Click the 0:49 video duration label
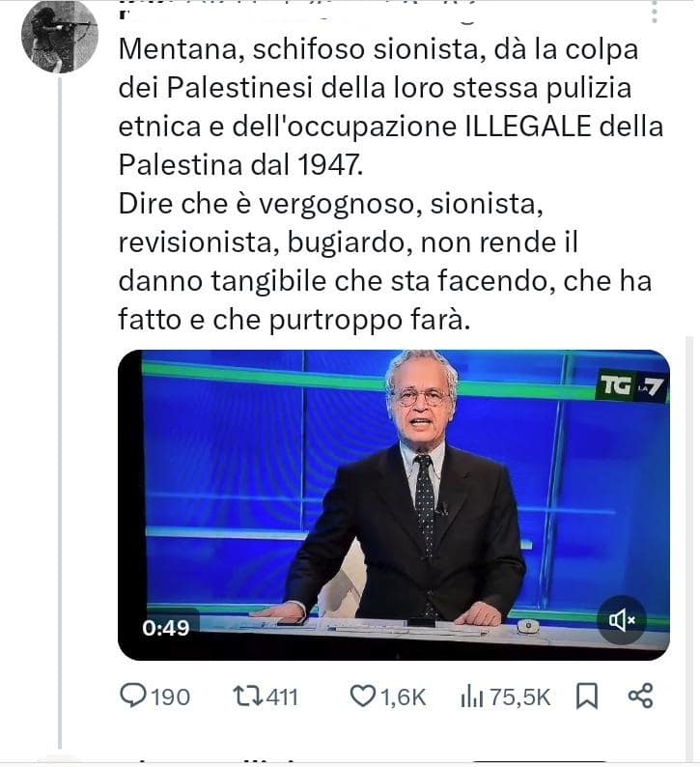700x767 pixels. [165, 628]
